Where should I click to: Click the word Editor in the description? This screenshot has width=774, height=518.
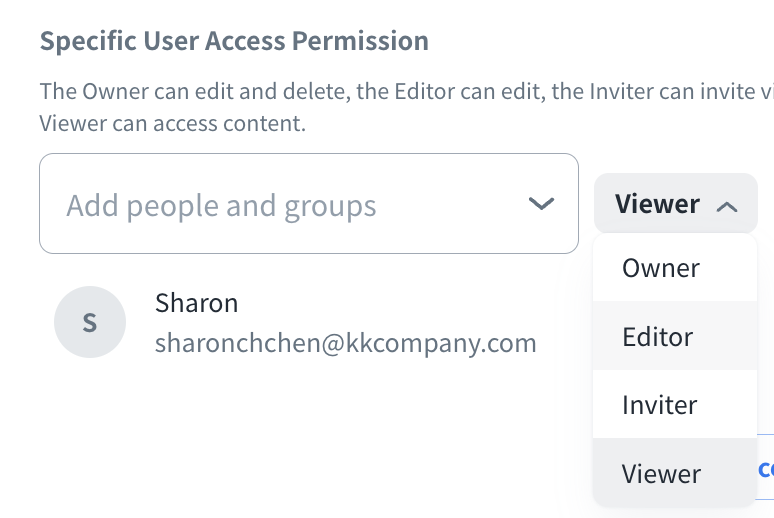point(378,92)
